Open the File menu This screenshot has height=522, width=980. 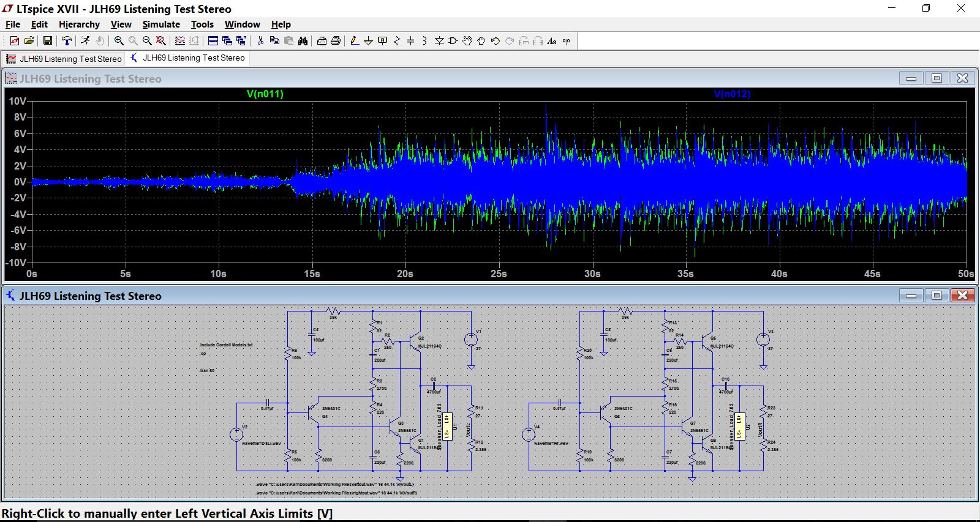click(x=13, y=24)
